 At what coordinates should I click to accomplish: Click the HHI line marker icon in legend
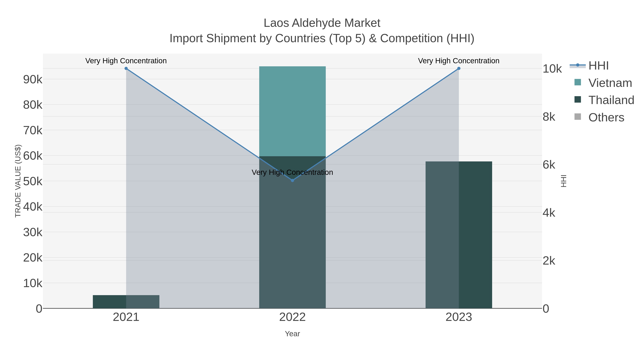(578, 65)
